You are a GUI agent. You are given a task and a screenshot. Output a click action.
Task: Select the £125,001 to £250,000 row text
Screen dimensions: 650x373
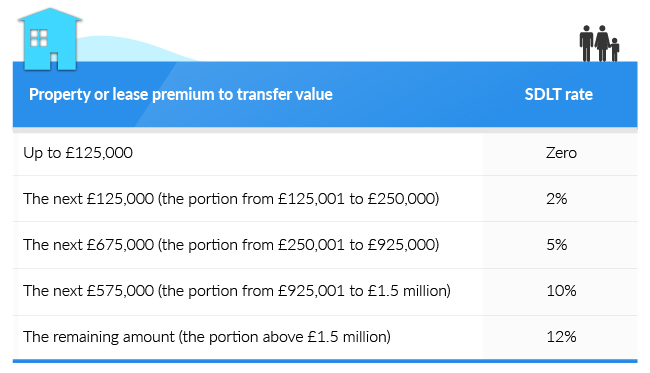tap(231, 199)
